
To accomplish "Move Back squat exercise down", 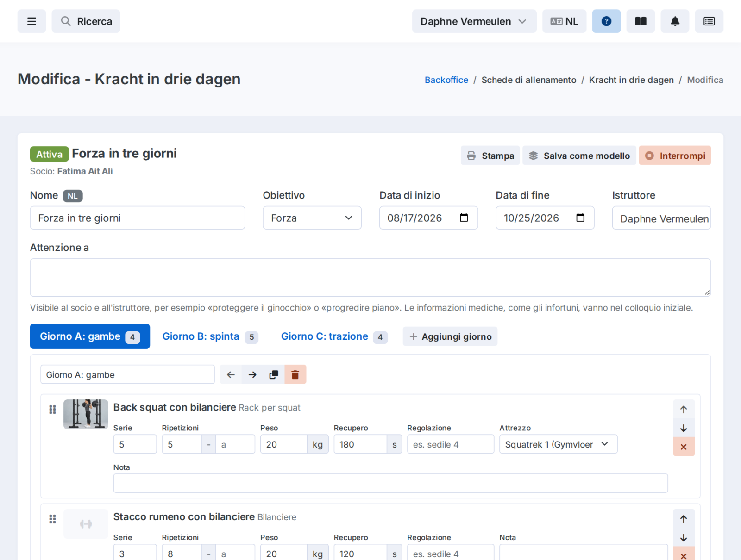I will [684, 428].
